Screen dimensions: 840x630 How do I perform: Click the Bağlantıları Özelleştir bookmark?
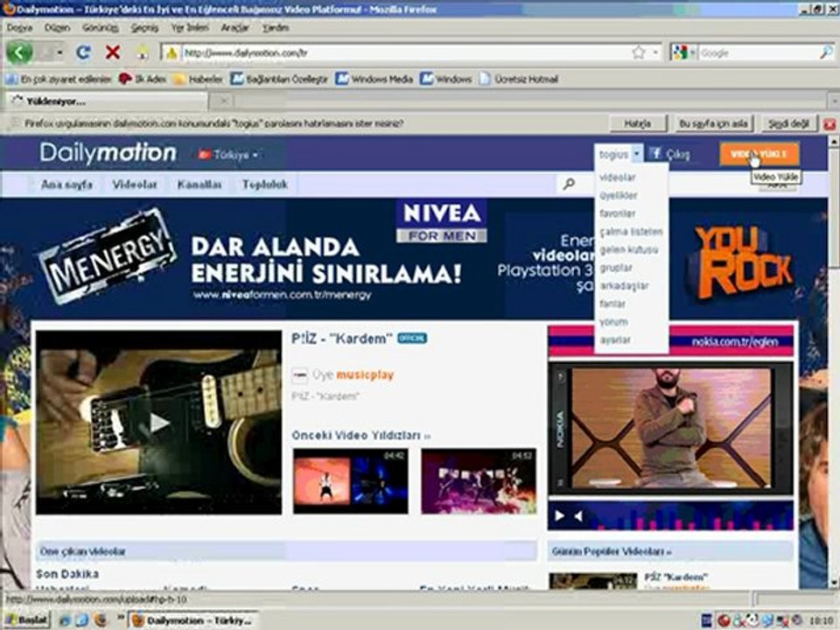tap(280, 80)
